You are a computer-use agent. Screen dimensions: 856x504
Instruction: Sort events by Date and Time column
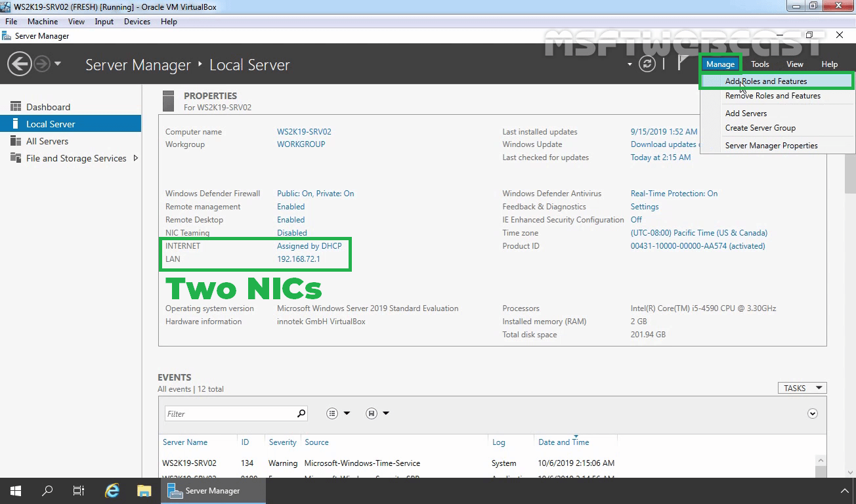coord(564,442)
